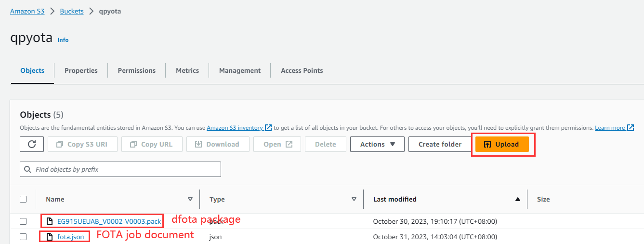The image size is (644, 244).
Task: Click the Upload button
Action: 502,144
